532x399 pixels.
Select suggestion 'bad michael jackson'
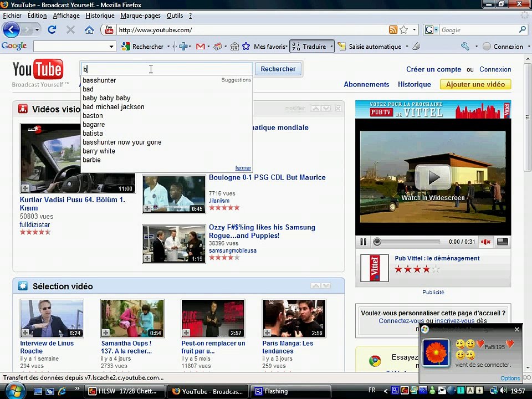(113, 107)
